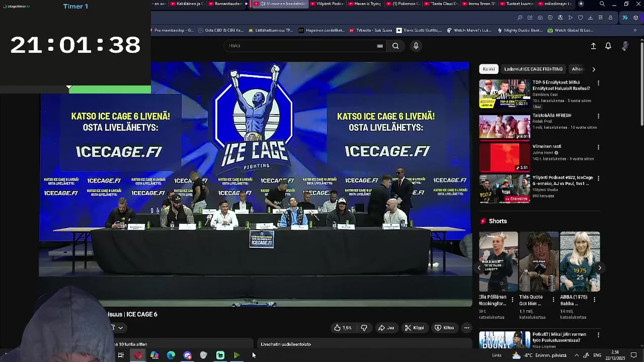Expand channel section chevron below video title
The image size is (644, 362).
120,328
